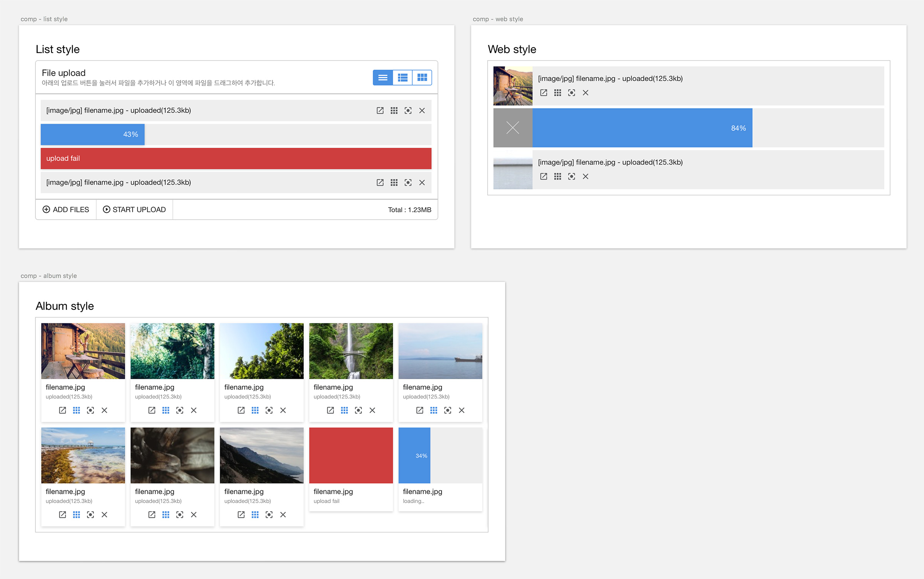Delete the ship-on-sea album card
The height and width of the screenshot is (579, 924).
462,410
